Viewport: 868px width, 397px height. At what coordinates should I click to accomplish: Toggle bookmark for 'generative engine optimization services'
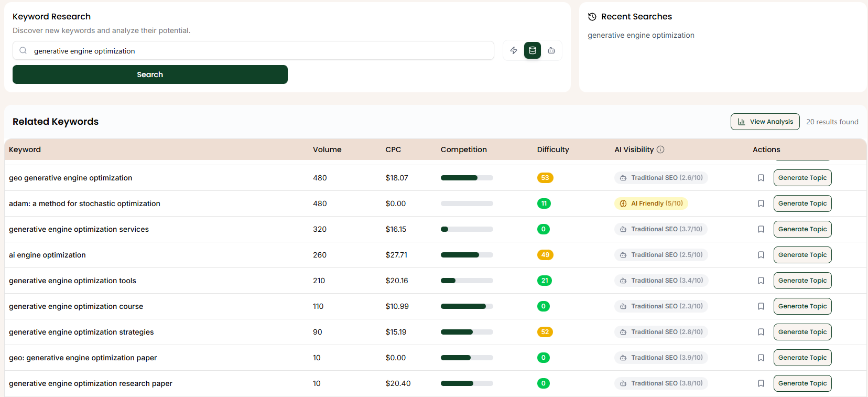coord(761,229)
